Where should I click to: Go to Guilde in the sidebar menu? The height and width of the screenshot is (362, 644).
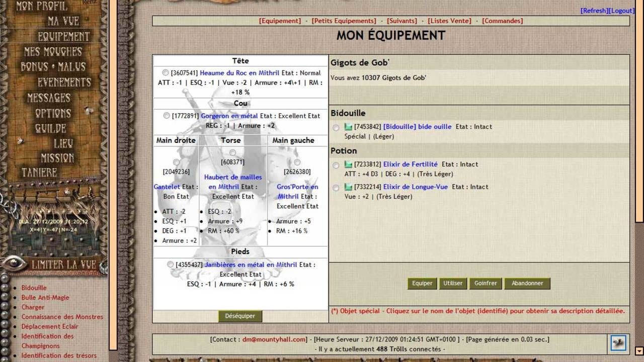(50, 128)
